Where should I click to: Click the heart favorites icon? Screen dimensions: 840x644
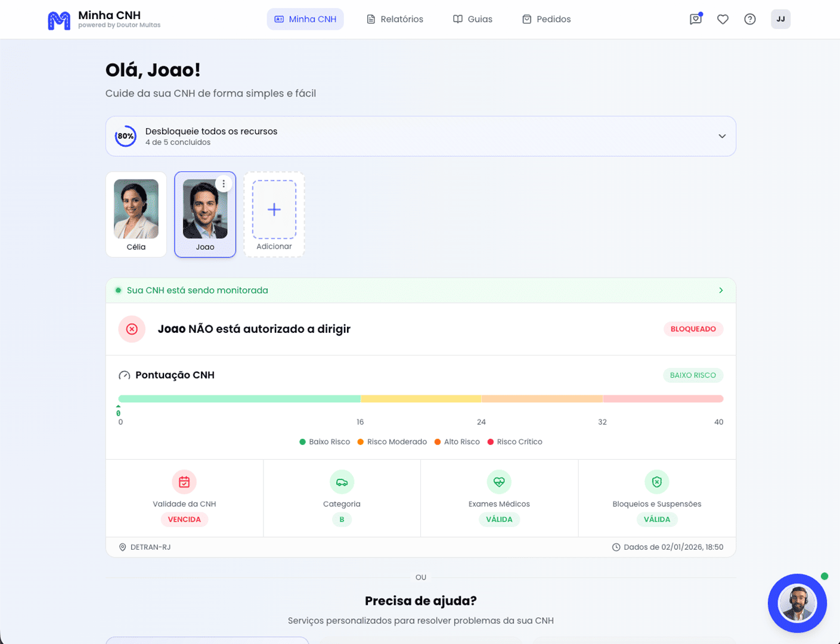(723, 19)
